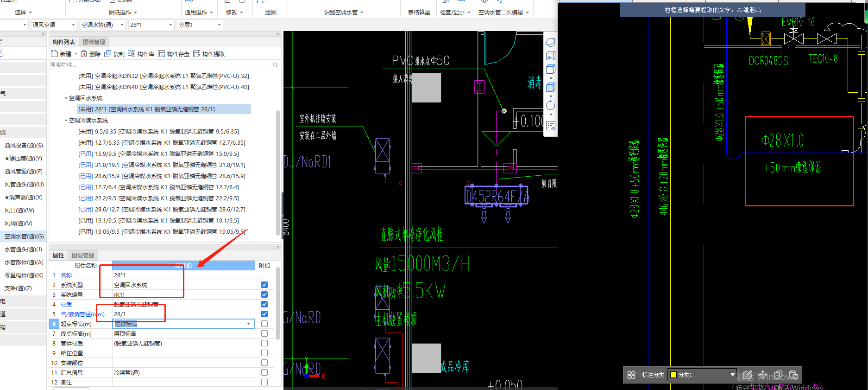The width and height of the screenshot is (868, 390).
Task: Click the rotate view circular arrow icon
Action: (551, 105)
